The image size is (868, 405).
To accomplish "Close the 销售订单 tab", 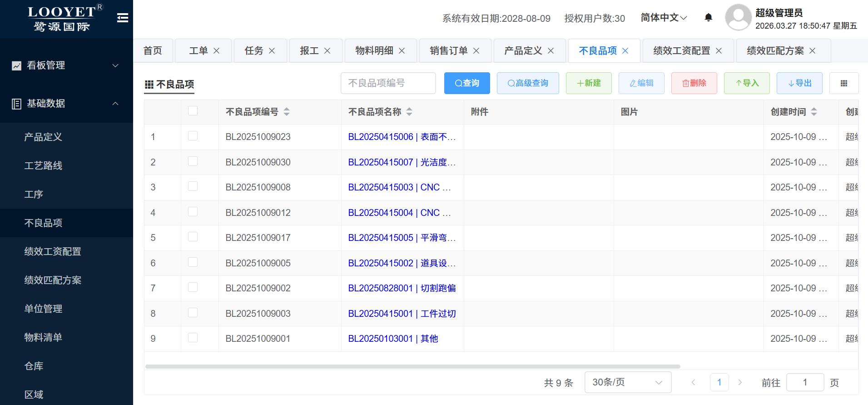I will pos(476,51).
